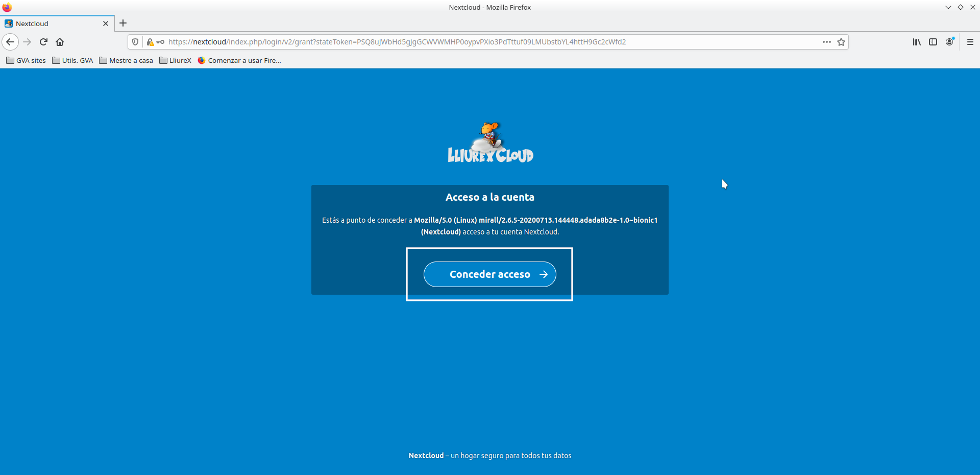This screenshot has height=475, width=980.
Task: Open a new tab with the plus button
Action: coord(123,23)
